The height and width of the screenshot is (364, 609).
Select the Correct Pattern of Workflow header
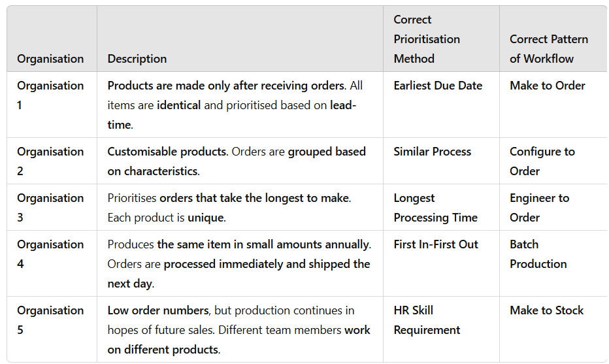(x=549, y=49)
